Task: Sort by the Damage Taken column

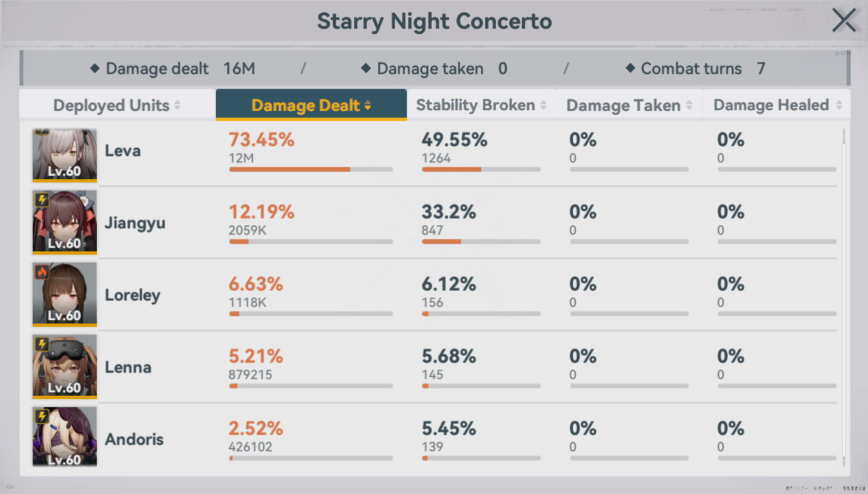Action: 629,105
